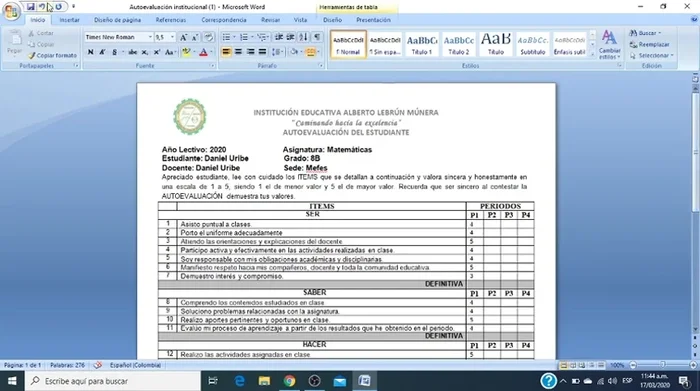Increase font size with Grow Font icon

pos(183,37)
